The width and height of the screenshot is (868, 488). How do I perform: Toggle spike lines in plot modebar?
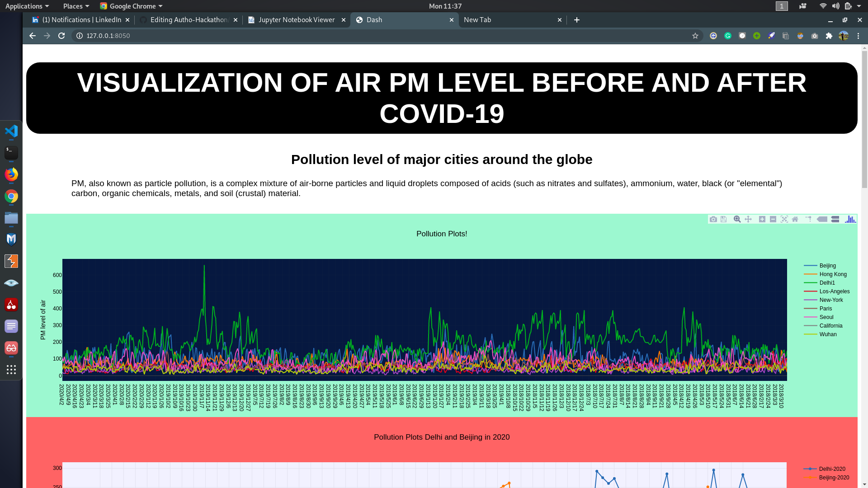click(808, 219)
